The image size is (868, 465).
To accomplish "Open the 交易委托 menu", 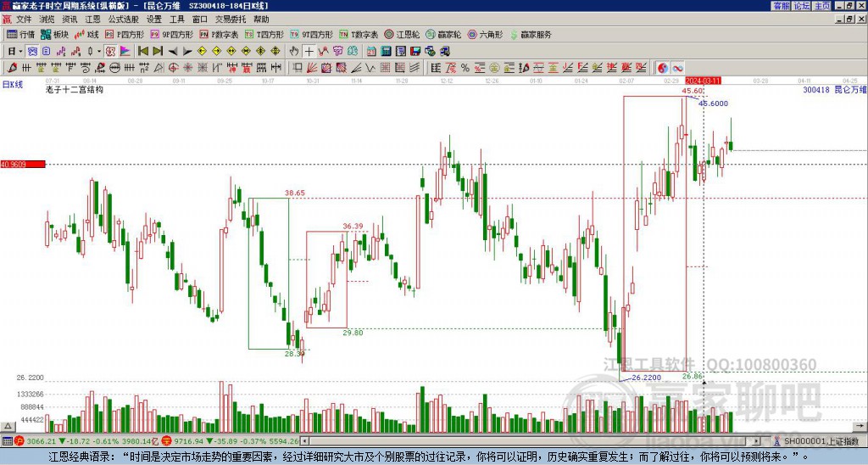I will pos(231,20).
